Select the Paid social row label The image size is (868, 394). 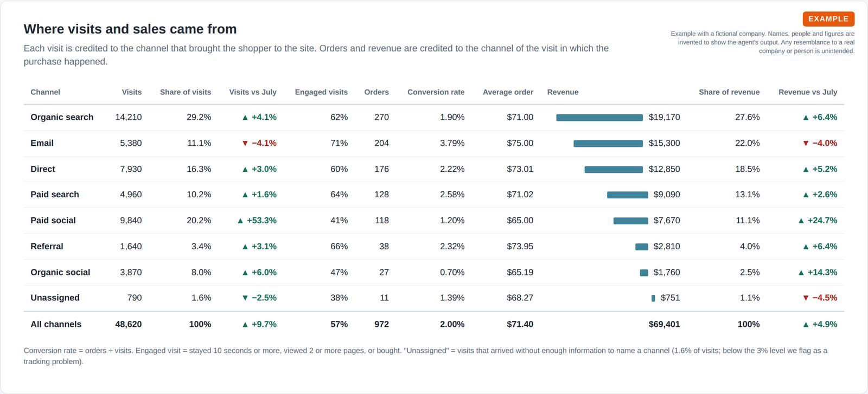(53, 221)
